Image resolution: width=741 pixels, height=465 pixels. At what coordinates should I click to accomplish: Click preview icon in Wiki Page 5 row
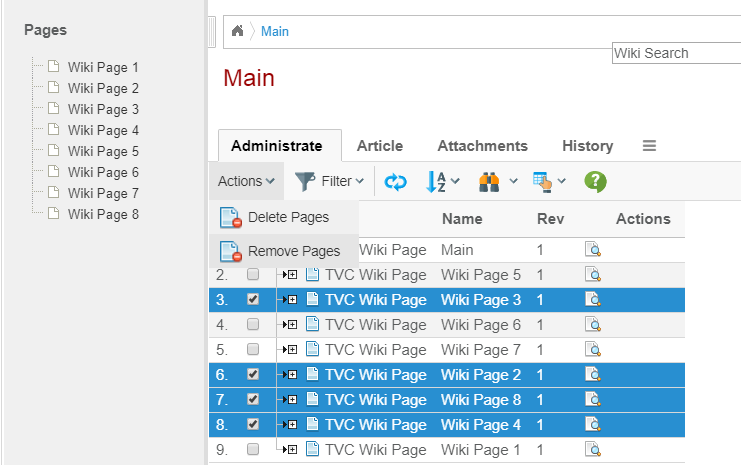592,275
